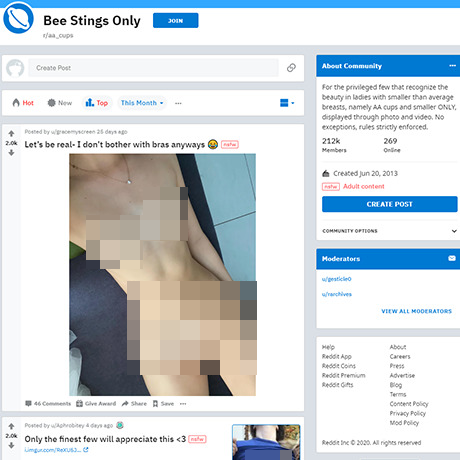Viewport: 460px width, 460px height.
Task: Open moderator u/rarchives profile
Action: point(337,294)
